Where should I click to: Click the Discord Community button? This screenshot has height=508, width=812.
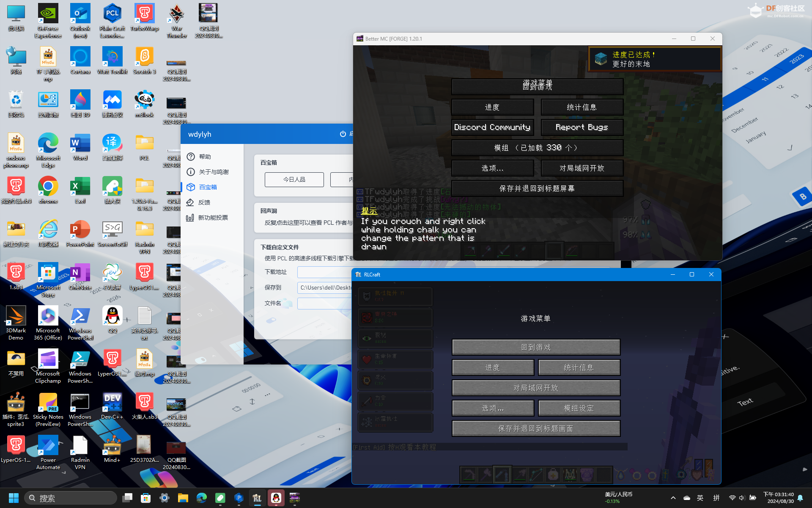(492, 127)
